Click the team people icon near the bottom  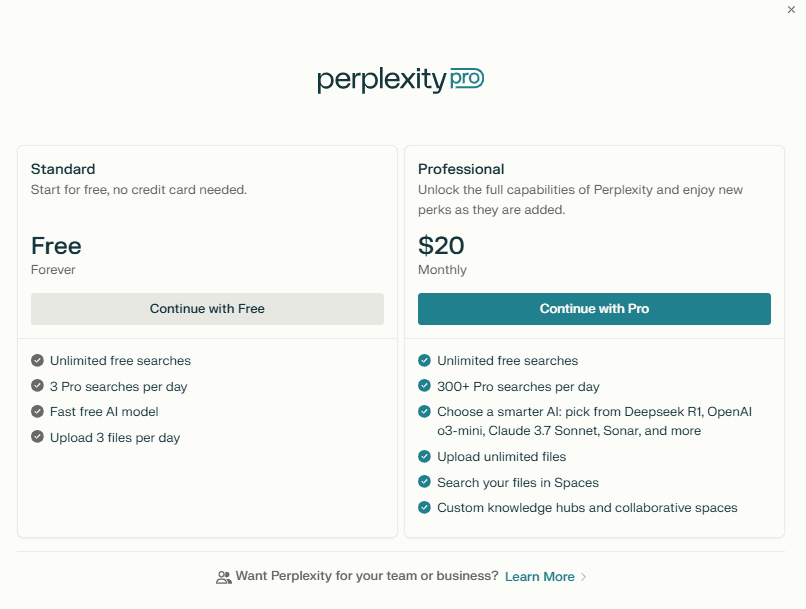pos(223,577)
